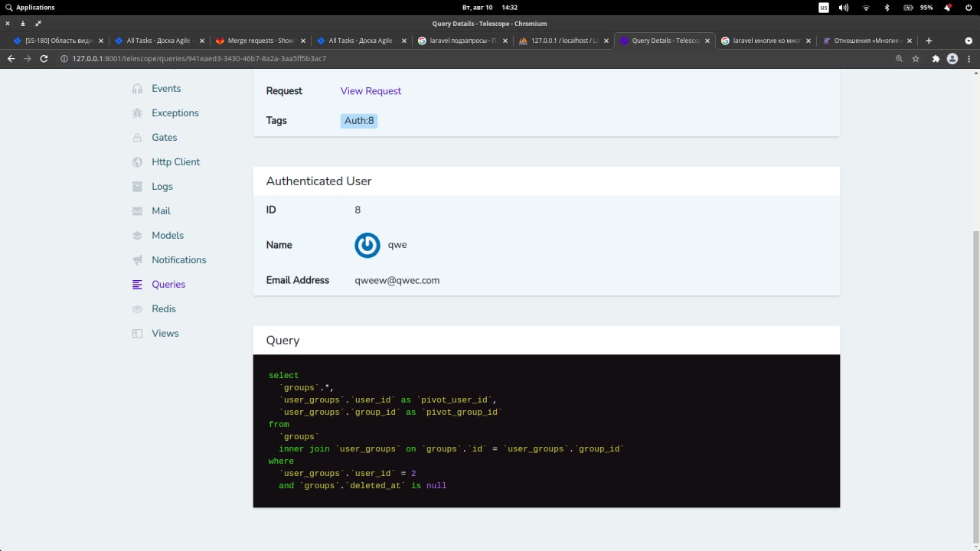Click the qwe user avatar image

coord(367,245)
